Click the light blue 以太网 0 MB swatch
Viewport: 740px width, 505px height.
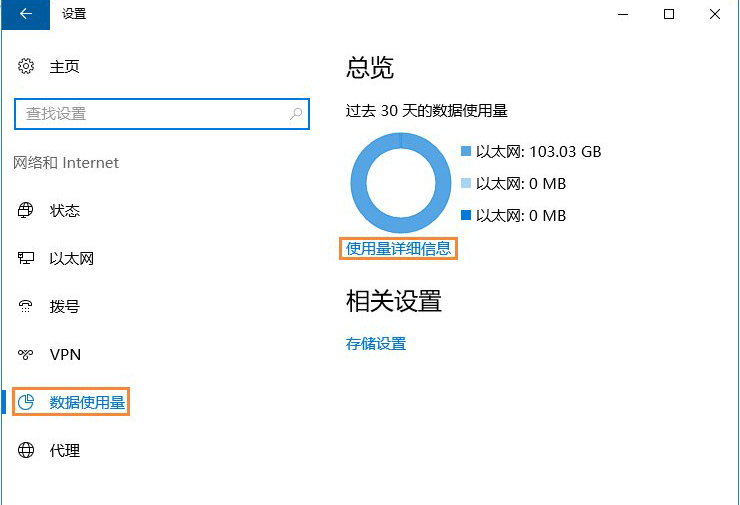466,183
